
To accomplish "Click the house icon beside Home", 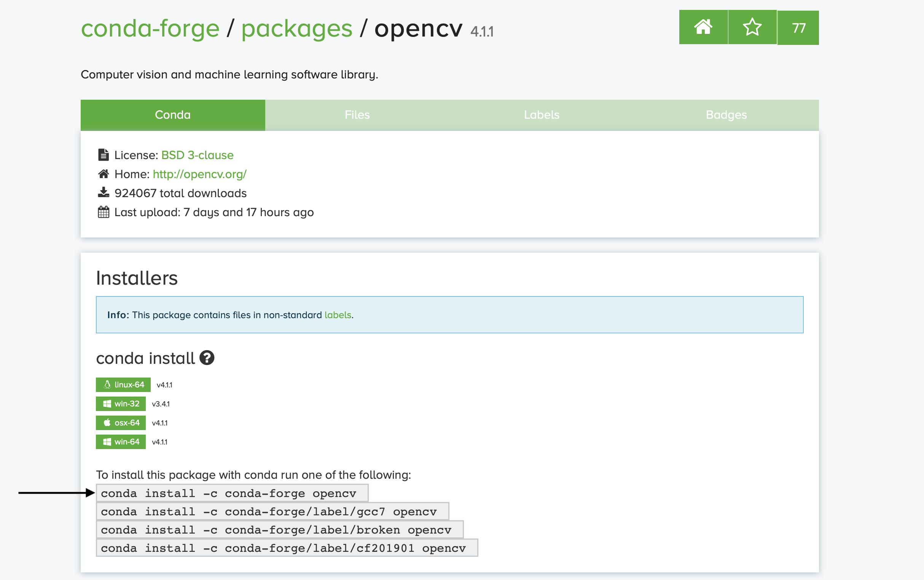I will 104,174.
